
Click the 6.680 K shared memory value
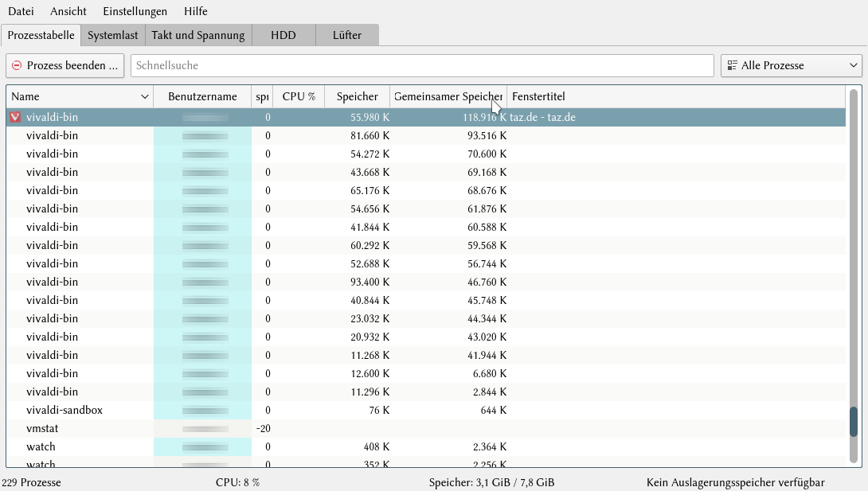click(x=490, y=373)
